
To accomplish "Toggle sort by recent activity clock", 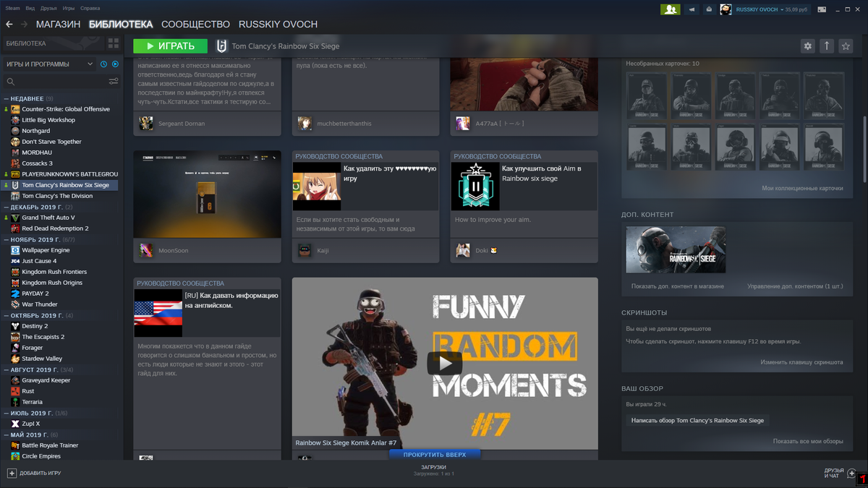I will tap(104, 64).
